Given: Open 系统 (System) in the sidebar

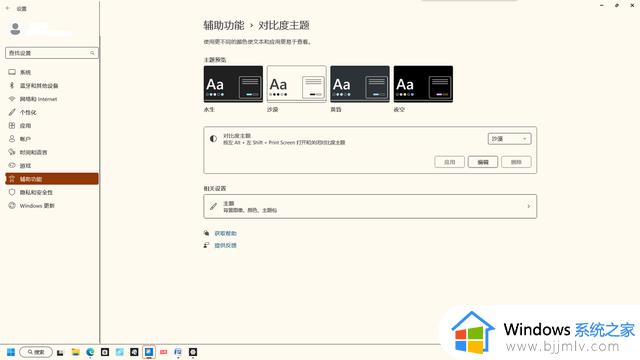Looking at the screenshot, I should click(52, 72).
